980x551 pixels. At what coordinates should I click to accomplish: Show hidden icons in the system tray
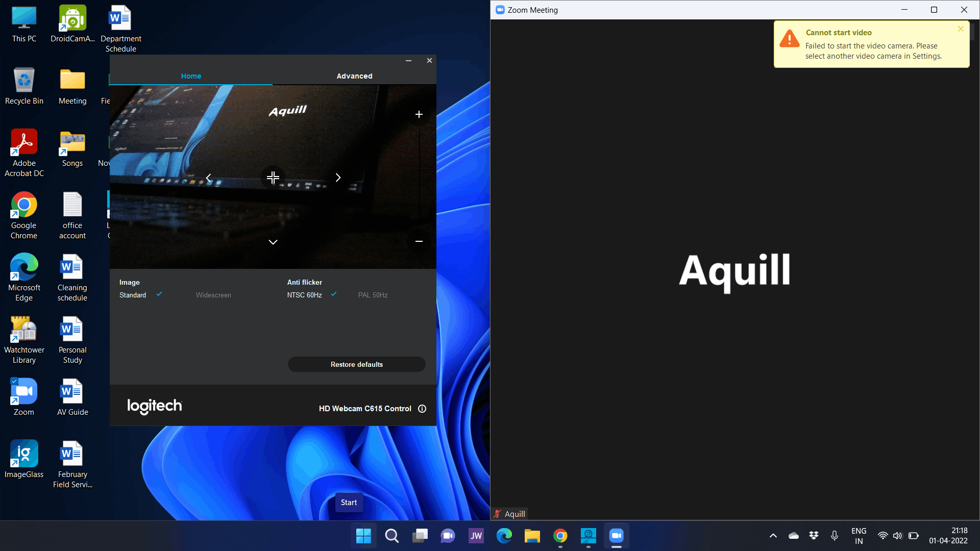pyautogui.click(x=773, y=536)
